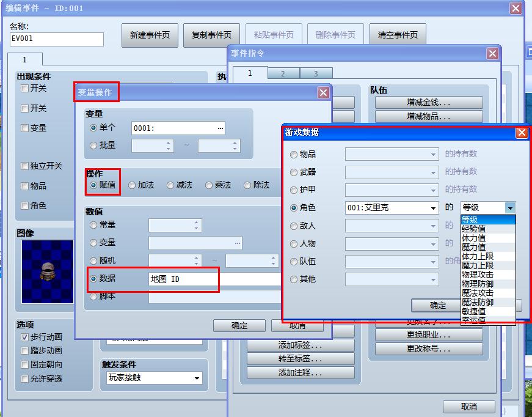Enable the 变量 appearance condition checkbox
Viewport: 532px width, 417px height.
[24, 128]
